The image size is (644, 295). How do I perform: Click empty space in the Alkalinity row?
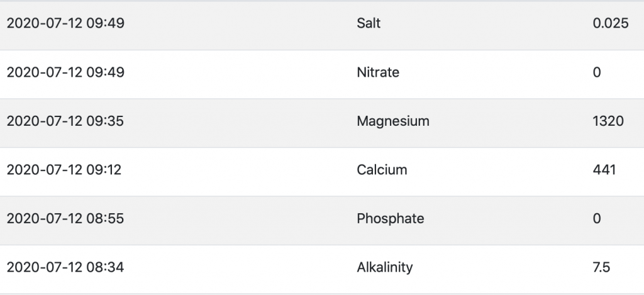[x=239, y=267]
